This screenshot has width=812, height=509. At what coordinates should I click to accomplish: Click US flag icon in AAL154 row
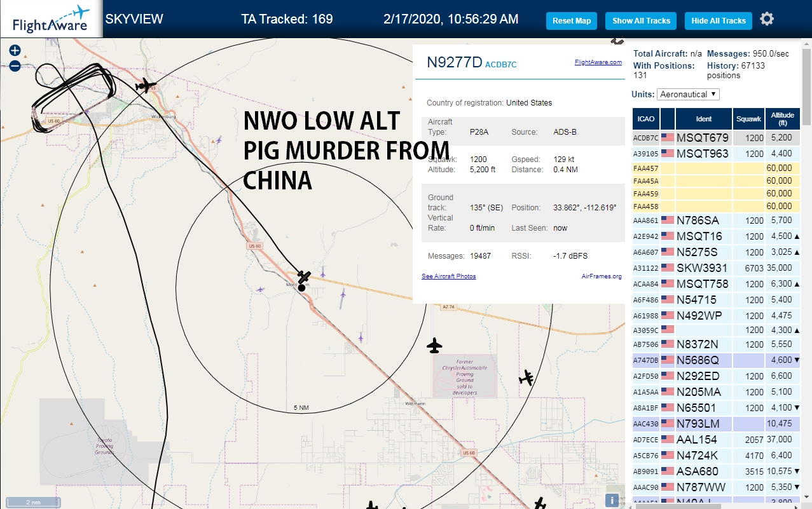click(668, 439)
